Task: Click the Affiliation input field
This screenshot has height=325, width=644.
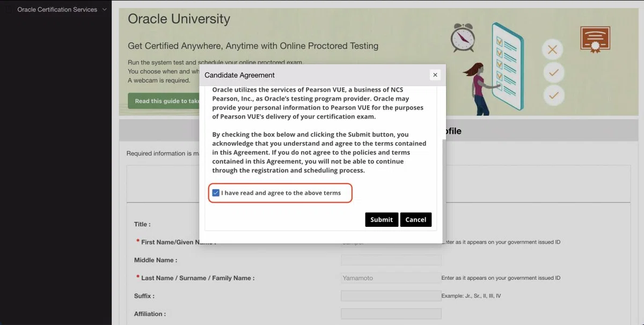Action: pos(391,314)
